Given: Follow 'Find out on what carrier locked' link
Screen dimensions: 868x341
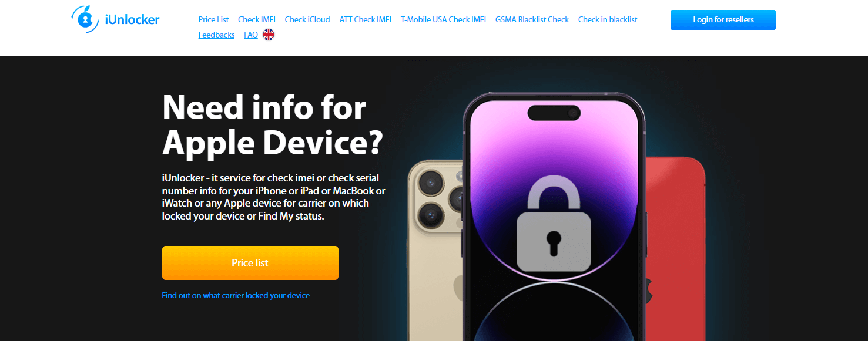Looking at the screenshot, I should [236, 295].
